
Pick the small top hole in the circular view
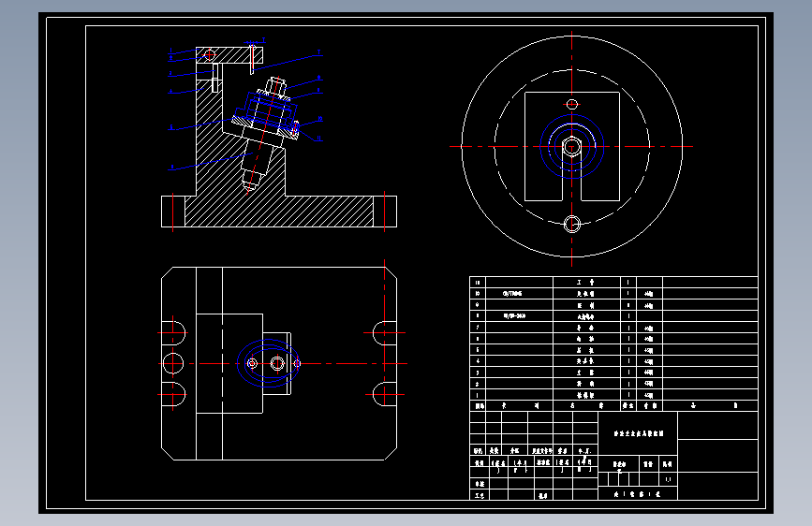point(571,105)
